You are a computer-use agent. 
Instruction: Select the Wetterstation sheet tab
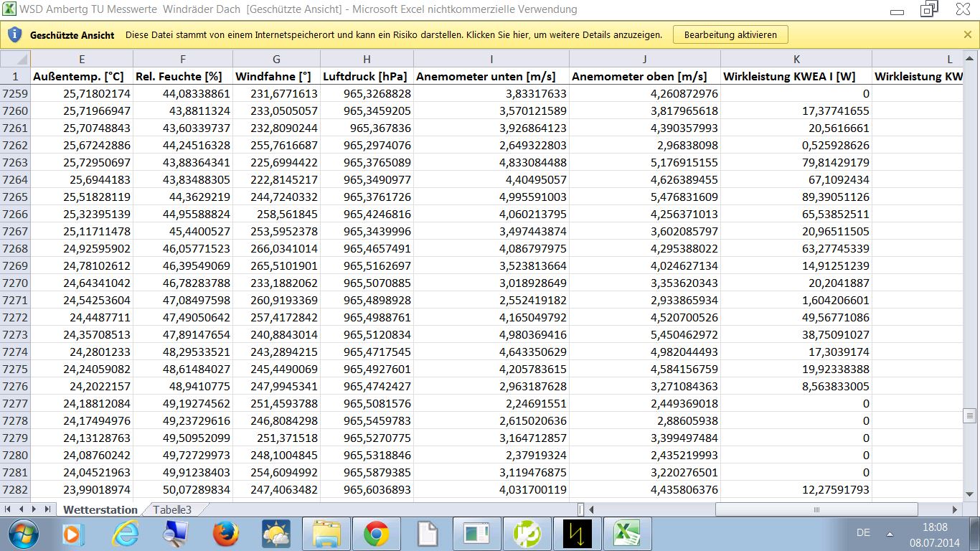100,509
